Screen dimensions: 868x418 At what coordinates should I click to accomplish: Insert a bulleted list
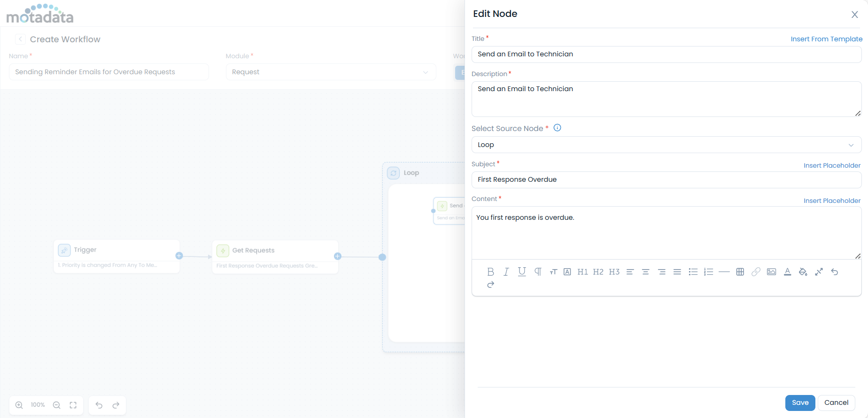click(x=693, y=272)
